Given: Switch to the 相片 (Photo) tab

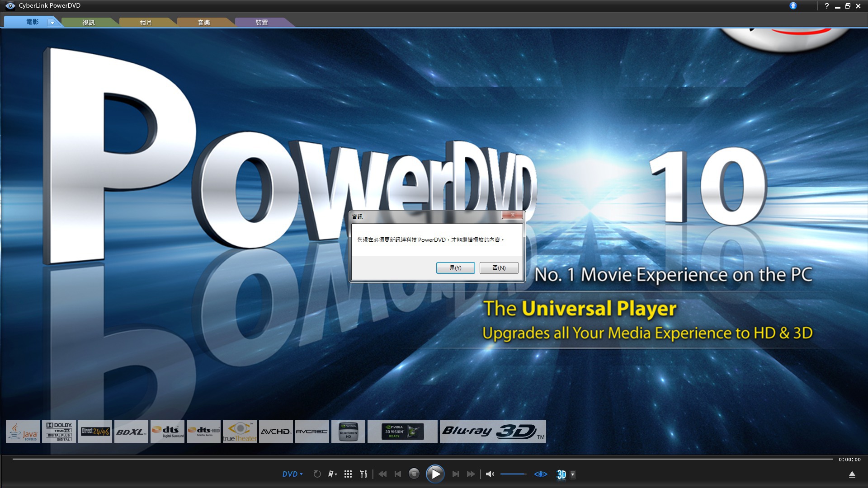Looking at the screenshot, I should pos(146,23).
